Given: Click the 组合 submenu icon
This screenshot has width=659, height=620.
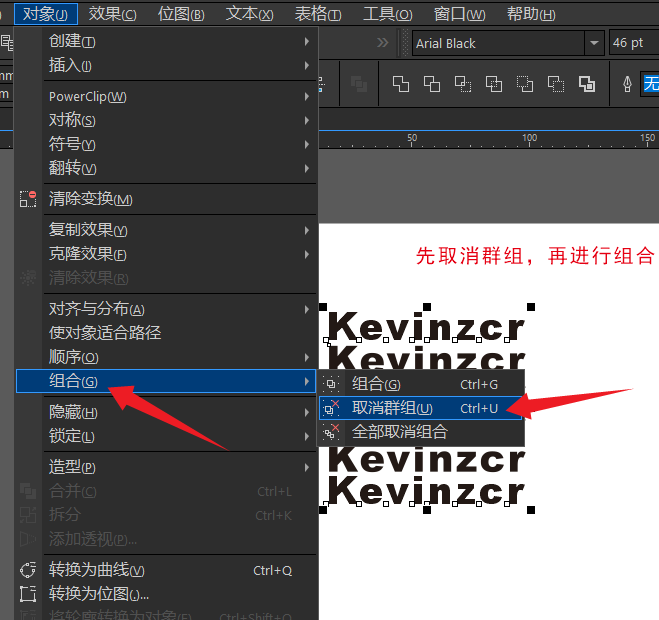Looking at the screenshot, I should pos(331,384).
